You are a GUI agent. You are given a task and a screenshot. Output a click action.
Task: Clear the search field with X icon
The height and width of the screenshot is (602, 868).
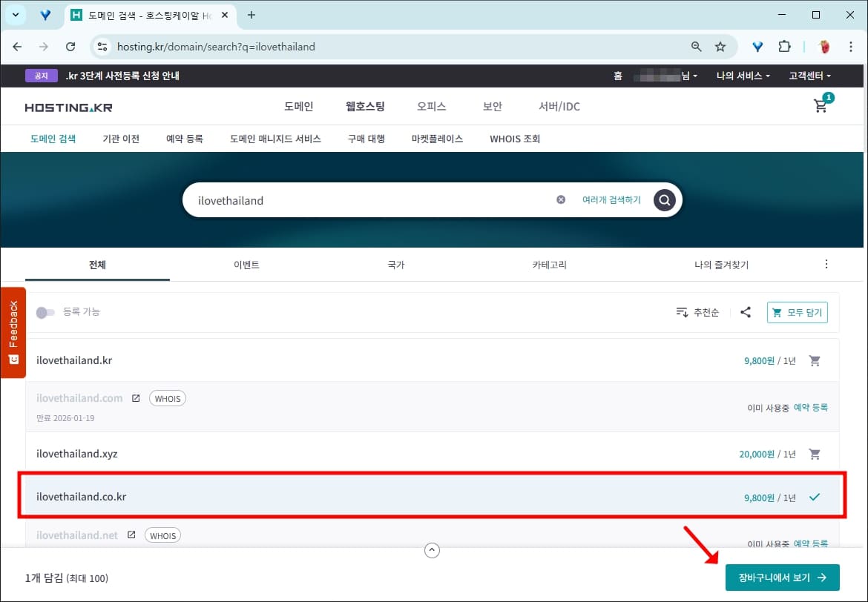coord(561,199)
